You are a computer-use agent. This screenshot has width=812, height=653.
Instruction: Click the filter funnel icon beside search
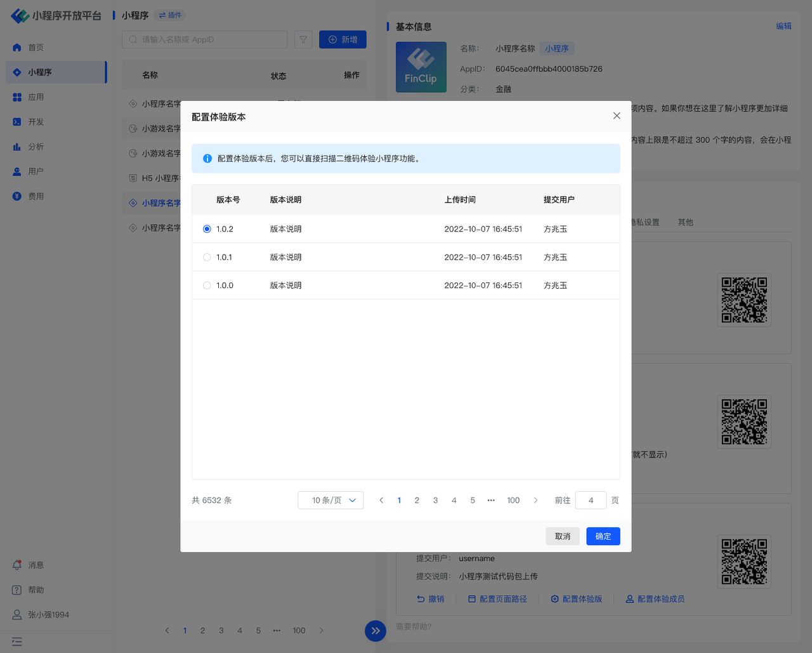coord(303,39)
